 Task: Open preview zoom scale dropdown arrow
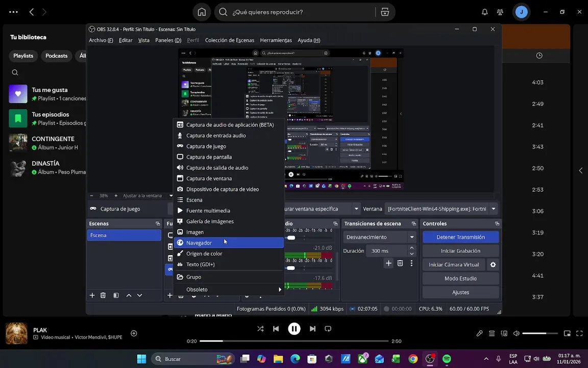(171, 196)
